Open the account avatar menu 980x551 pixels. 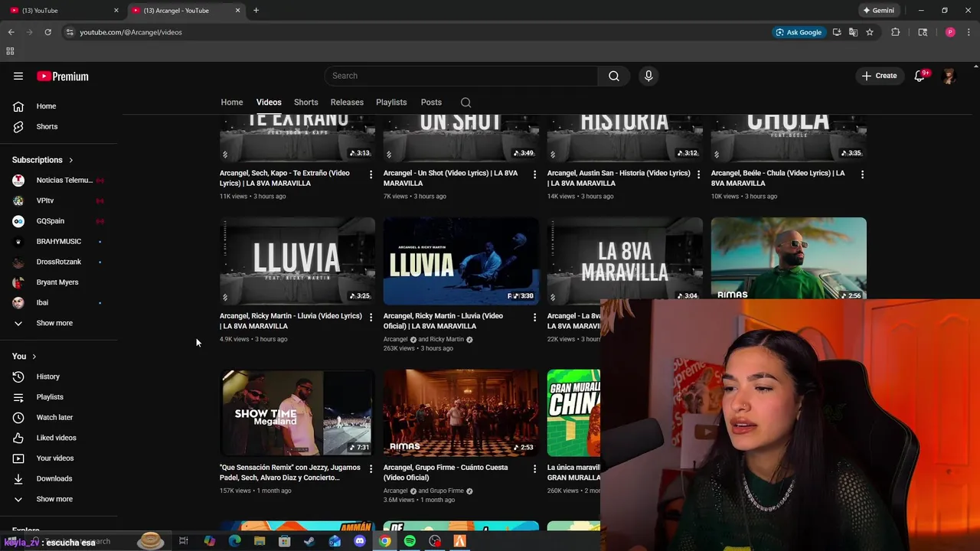click(949, 76)
